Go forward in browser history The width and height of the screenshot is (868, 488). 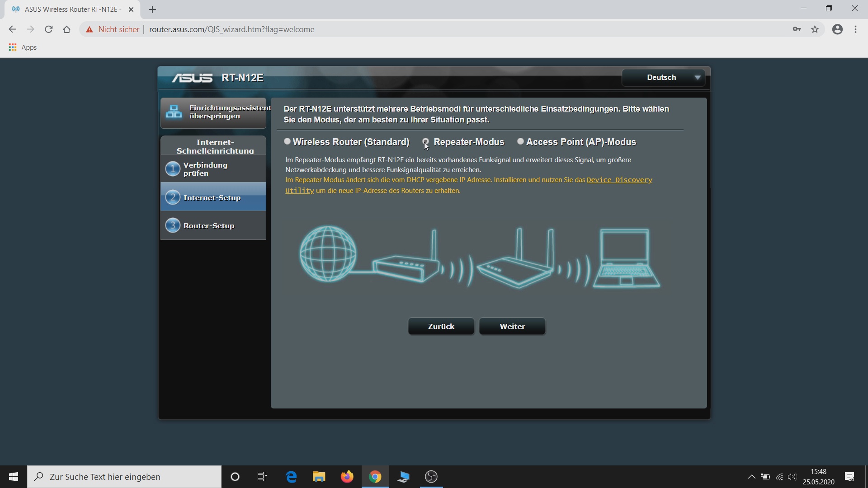(x=30, y=29)
